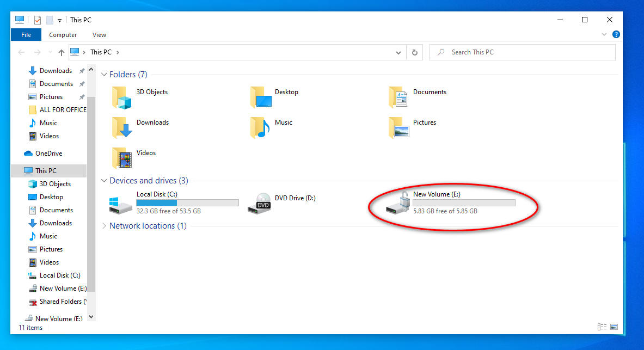Open the Computer ribbon tab
Image resolution: width=644 pixels, height=350 pixels.
click(x=63, y=35)
